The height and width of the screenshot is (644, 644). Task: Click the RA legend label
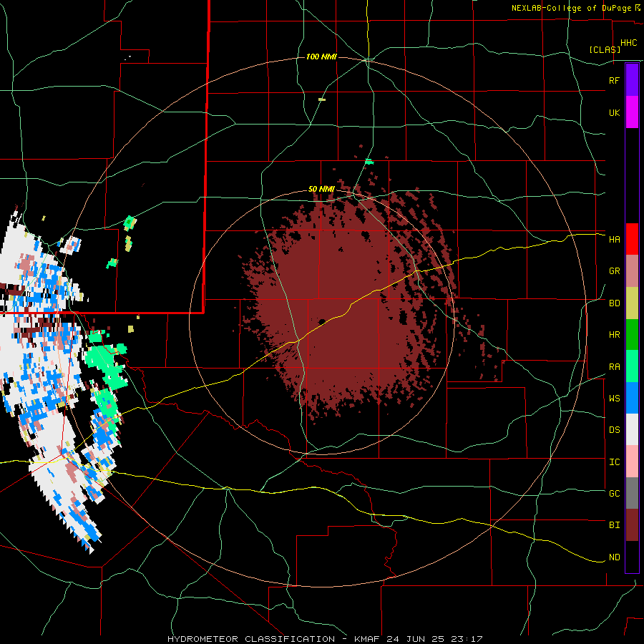point(614,367)
